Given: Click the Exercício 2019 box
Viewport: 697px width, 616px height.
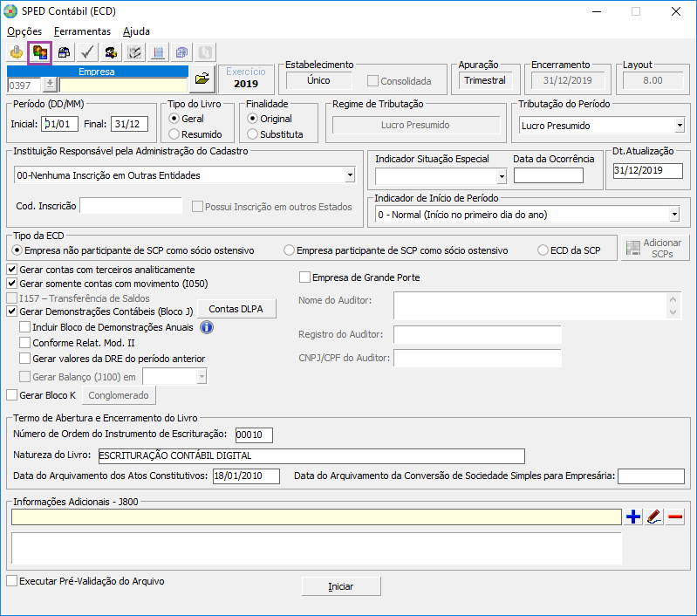Looking at the screenshot, I should point(246,78).
